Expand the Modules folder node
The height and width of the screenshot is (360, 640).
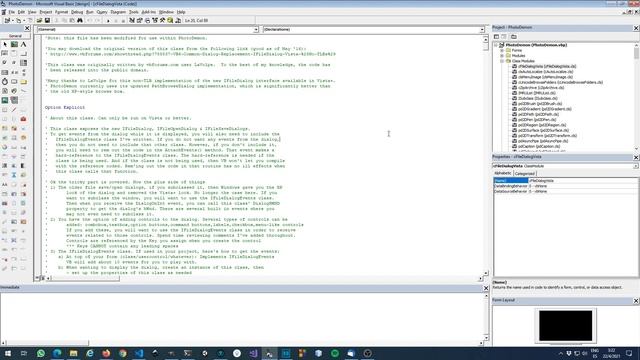coord(502,56)
